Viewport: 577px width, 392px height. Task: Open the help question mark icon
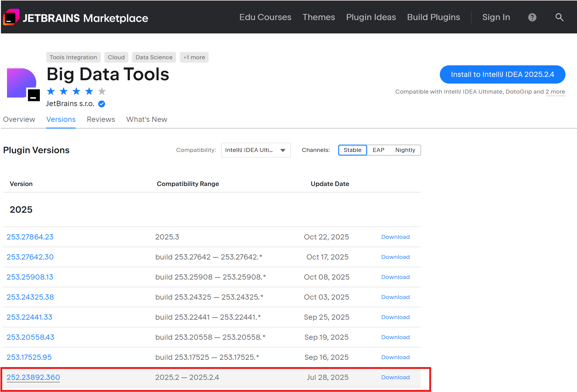532,17
